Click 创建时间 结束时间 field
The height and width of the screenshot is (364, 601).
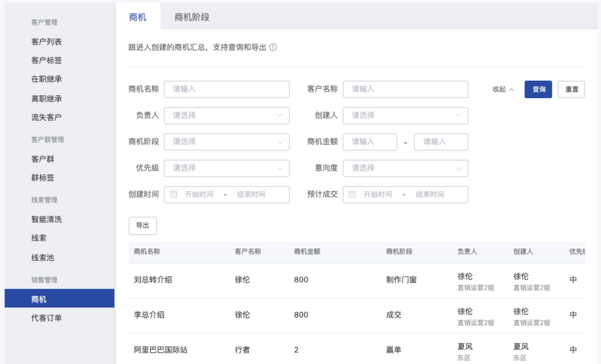pyautogui.click(x=251, y=194)
